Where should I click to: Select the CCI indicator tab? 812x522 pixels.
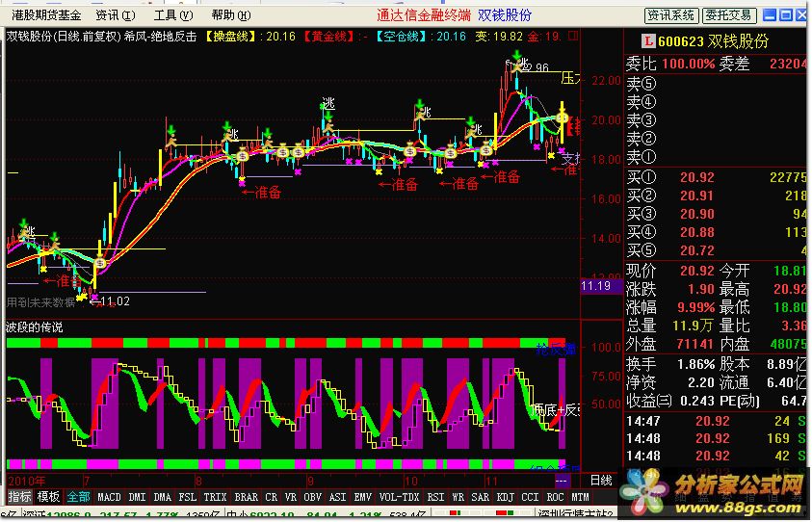point(530,497)
